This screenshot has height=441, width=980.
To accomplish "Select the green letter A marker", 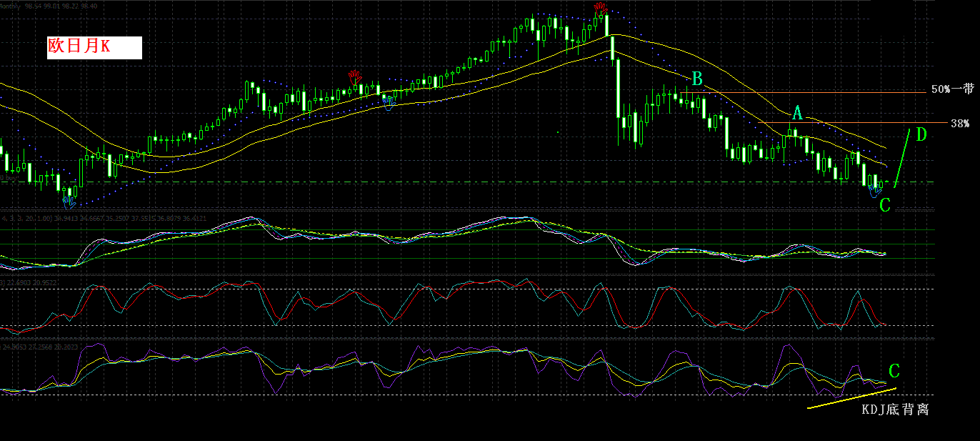I will (797, 114).
